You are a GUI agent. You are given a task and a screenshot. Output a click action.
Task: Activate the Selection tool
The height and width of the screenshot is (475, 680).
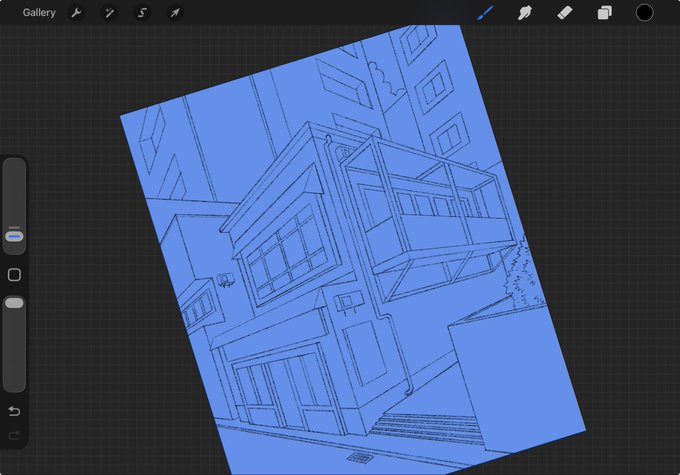click(142, 13)
